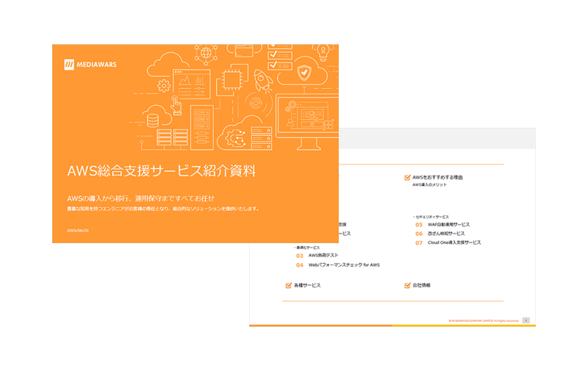The height and width of the screenshot is (371, 588).
Task: Click the lightbulb icon on the cover slide
Action: pyautogui.click(x=323, y=51)
